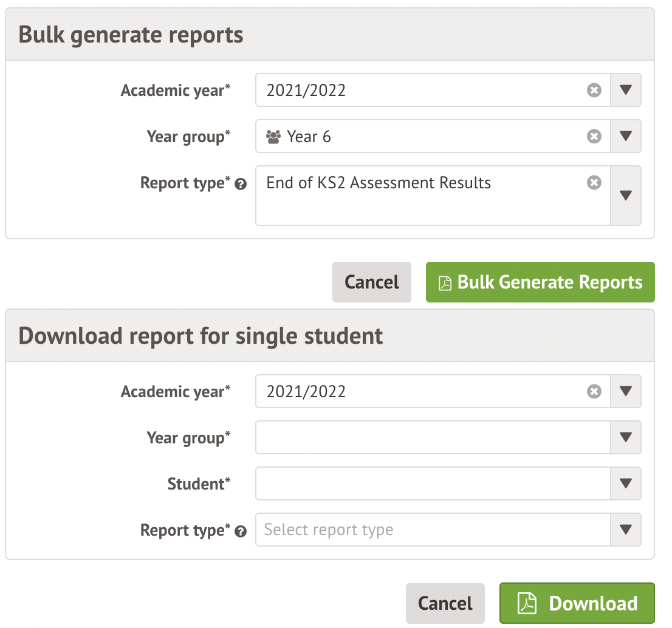This screenshot has height=628, width=672.
Task: Open single student Academic year dropdown arrow
Action: click(626, 391)
